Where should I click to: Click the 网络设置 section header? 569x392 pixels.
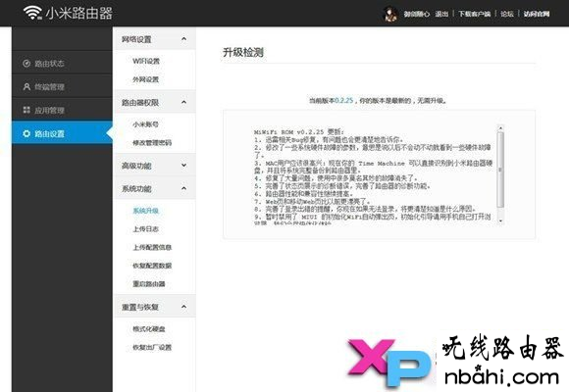[155, 39]
